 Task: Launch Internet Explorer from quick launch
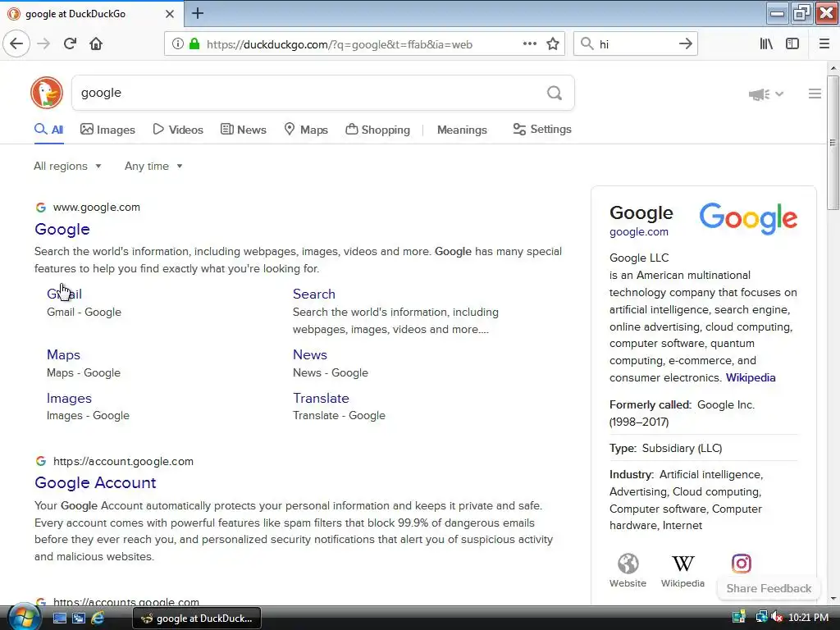point(98,618)
